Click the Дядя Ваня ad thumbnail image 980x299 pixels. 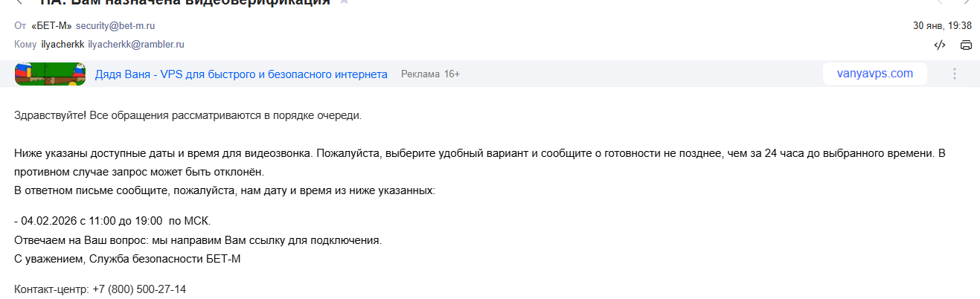pyautogui.click(x=50, y=74)
